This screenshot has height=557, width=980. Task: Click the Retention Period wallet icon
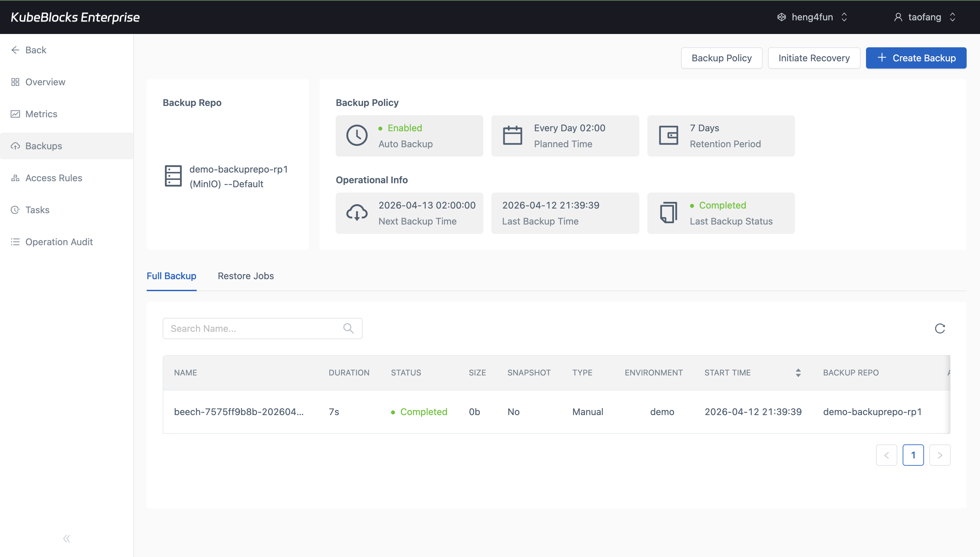coord(669,136)
